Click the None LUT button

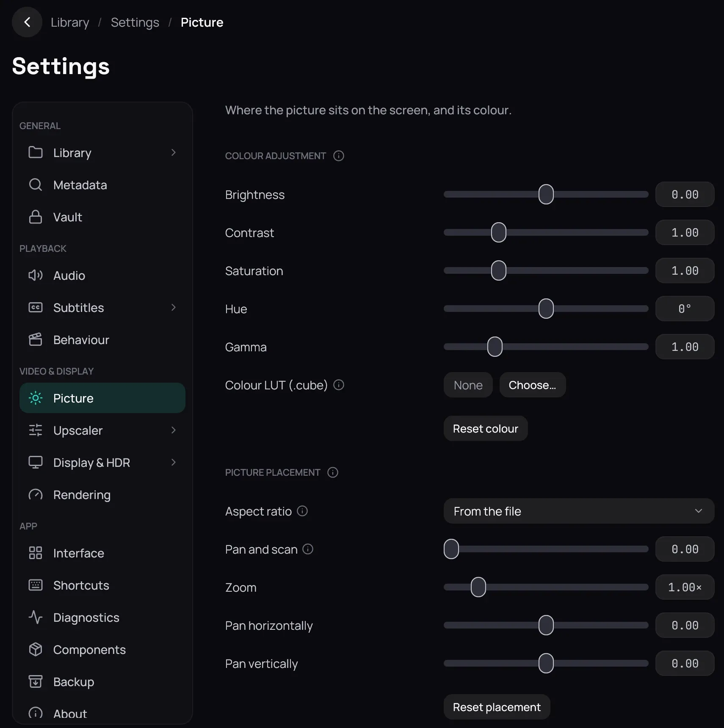click(x=468, y=385)
